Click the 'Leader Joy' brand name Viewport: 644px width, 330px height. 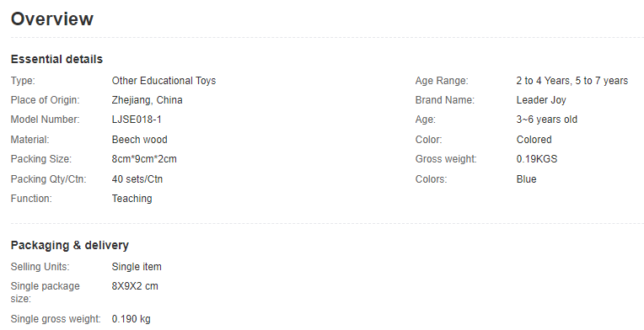click(541, 100)
